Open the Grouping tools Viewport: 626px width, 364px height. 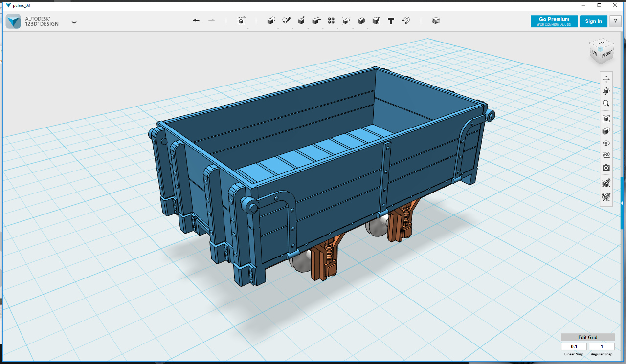point(346,21)
